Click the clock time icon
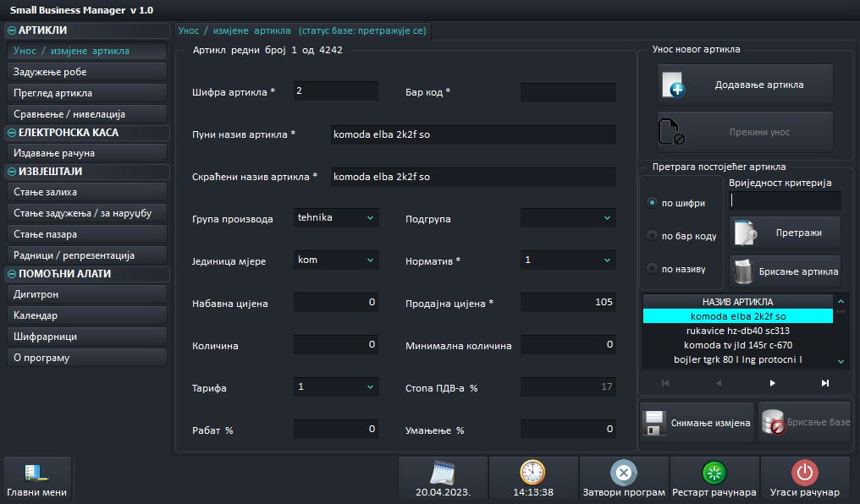 click(532, 472)
